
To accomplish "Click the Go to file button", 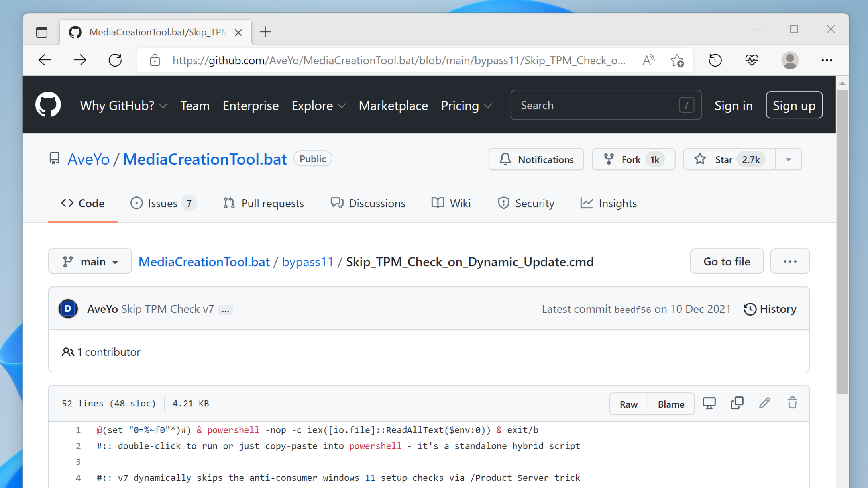I will [x=726, y=261].
